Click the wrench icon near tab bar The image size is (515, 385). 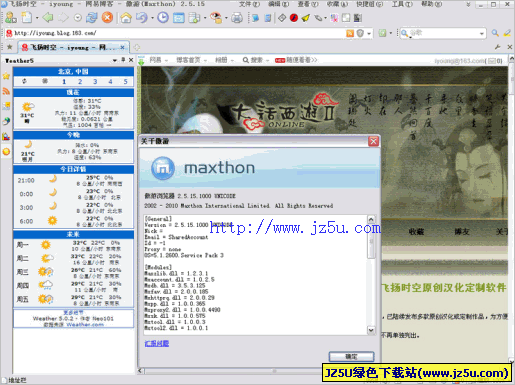(x=498, y=47)
